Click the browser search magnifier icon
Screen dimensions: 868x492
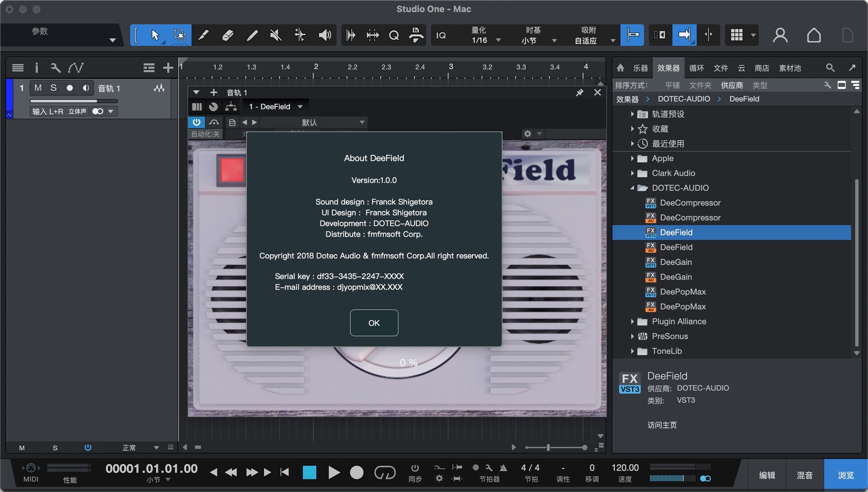(x=830, y=68)
